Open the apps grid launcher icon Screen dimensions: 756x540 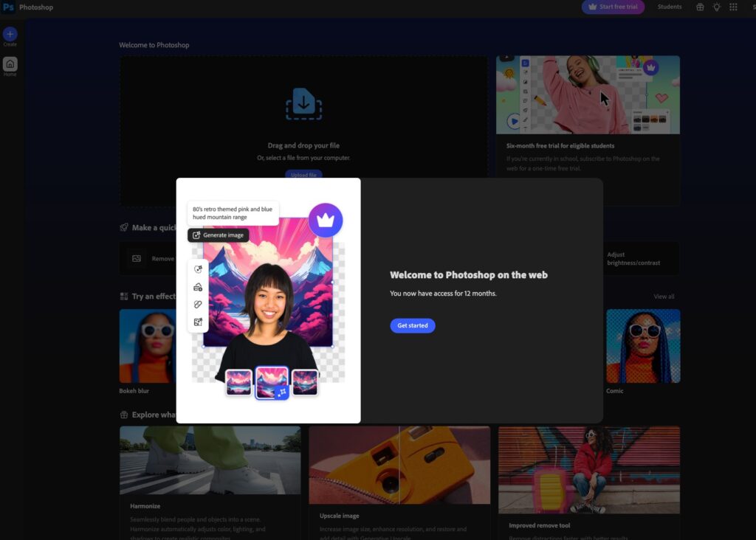pyautogui.click(x=733, y=7)
